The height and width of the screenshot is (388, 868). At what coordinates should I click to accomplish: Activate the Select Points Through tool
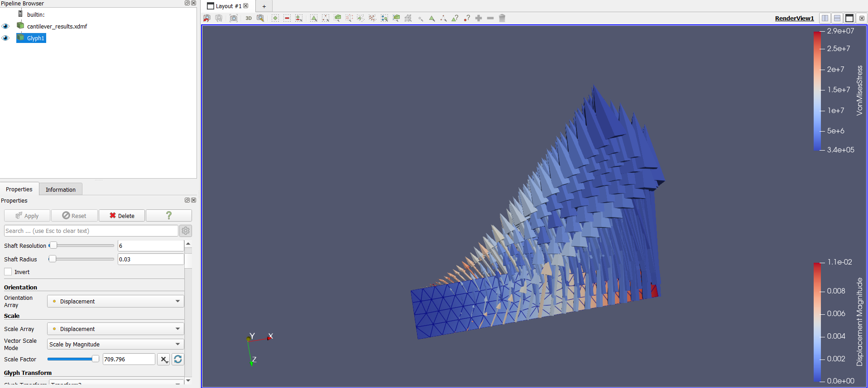tap(349, 18)
